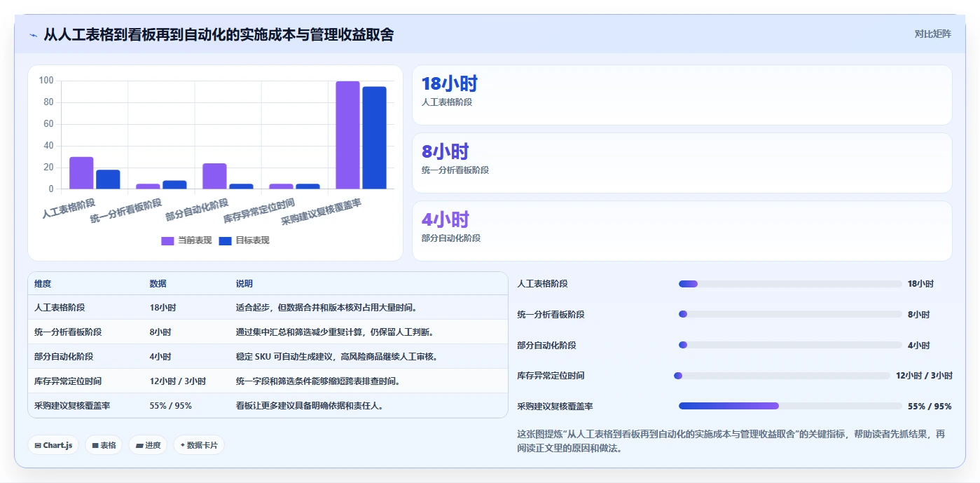Click the 数据卡片 tag chip
Viewport: 980px width, 483px height.
click(199, 445)
